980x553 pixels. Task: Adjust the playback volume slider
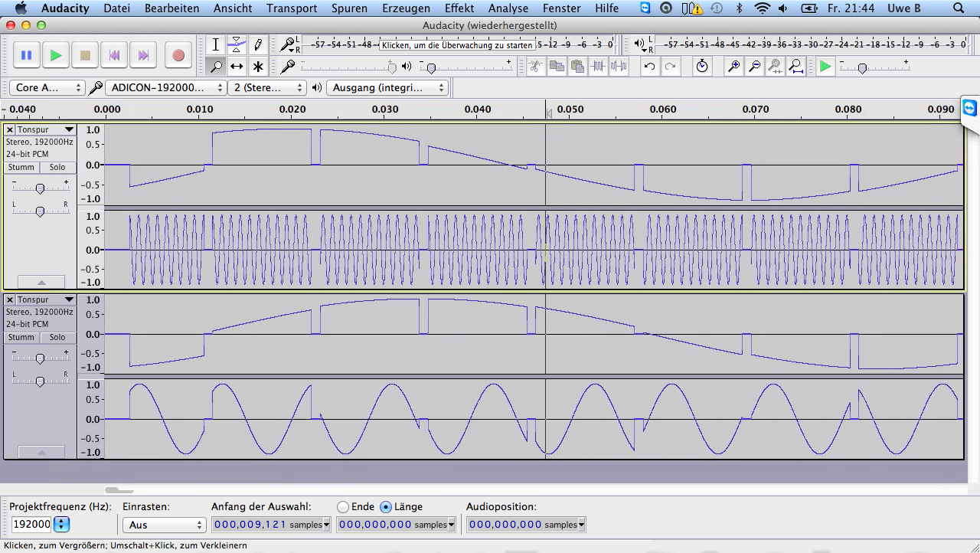pos(465,67)
